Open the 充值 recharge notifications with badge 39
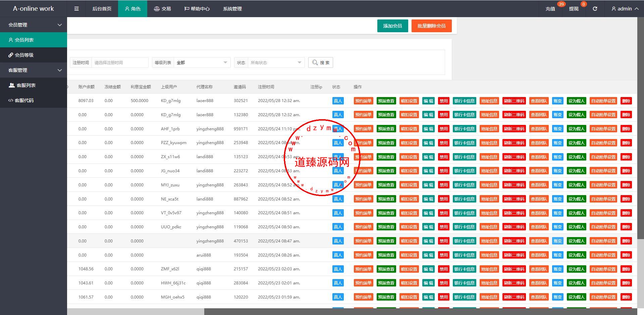Image resolution: width=644 pixels, height=315 pixels. tap(550, 9)
